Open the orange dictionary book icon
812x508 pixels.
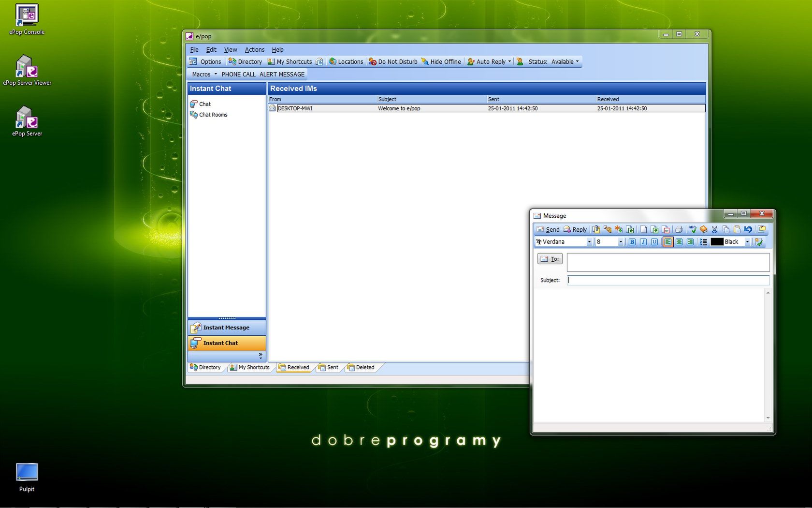coord(704,229)
